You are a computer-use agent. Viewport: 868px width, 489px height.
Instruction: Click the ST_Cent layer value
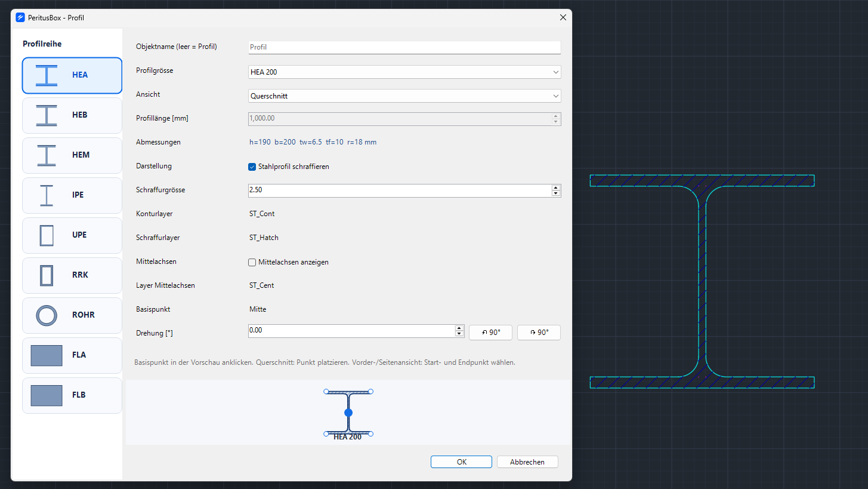[x=262, y=285]
